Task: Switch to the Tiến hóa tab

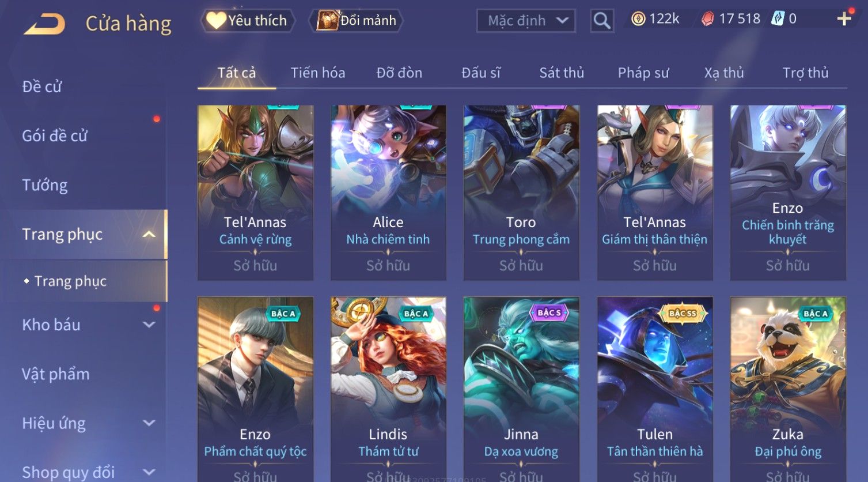Action: [x=318, y=73]
